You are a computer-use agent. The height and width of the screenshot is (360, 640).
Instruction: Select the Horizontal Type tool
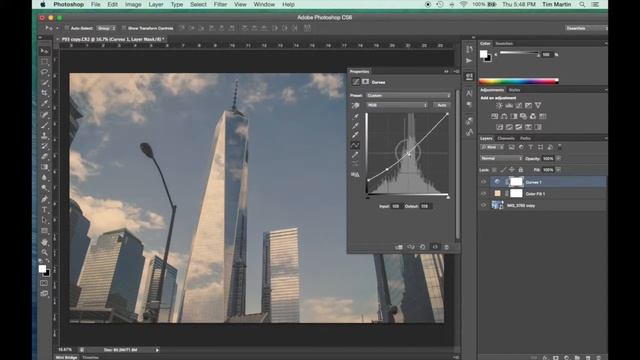(x=44, y=210)
